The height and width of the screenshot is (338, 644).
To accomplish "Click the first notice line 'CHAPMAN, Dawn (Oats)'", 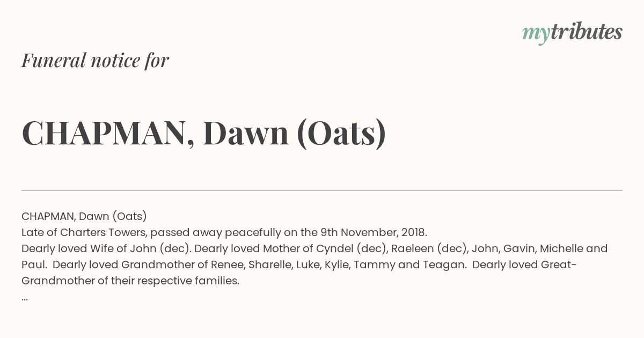I will pyautogui.click(x=84, y=216).
